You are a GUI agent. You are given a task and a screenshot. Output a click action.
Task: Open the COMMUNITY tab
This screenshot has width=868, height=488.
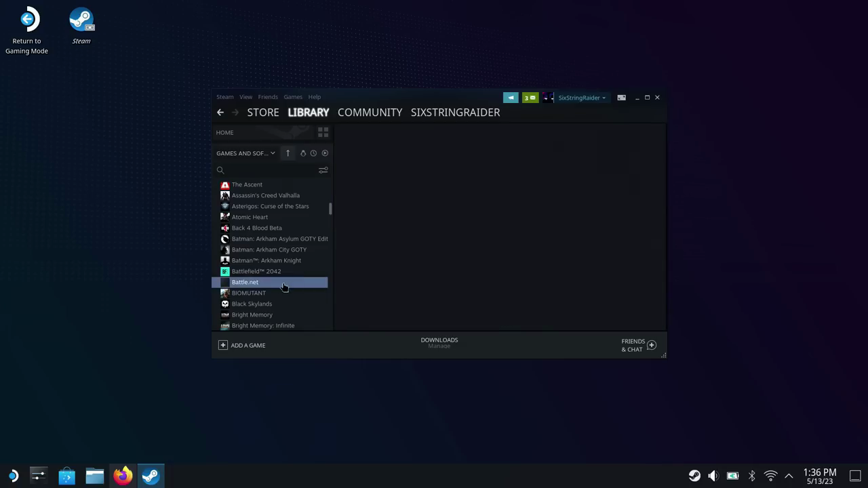coord(370,113)
